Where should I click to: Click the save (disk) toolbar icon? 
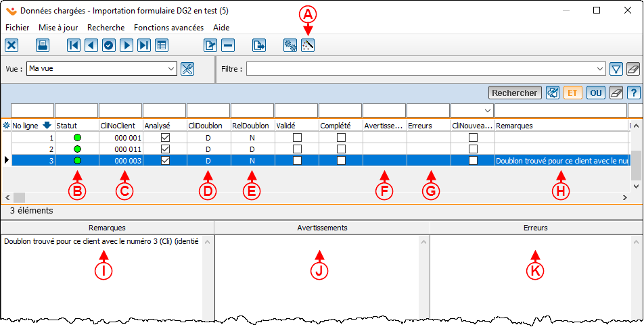point(43,45)
